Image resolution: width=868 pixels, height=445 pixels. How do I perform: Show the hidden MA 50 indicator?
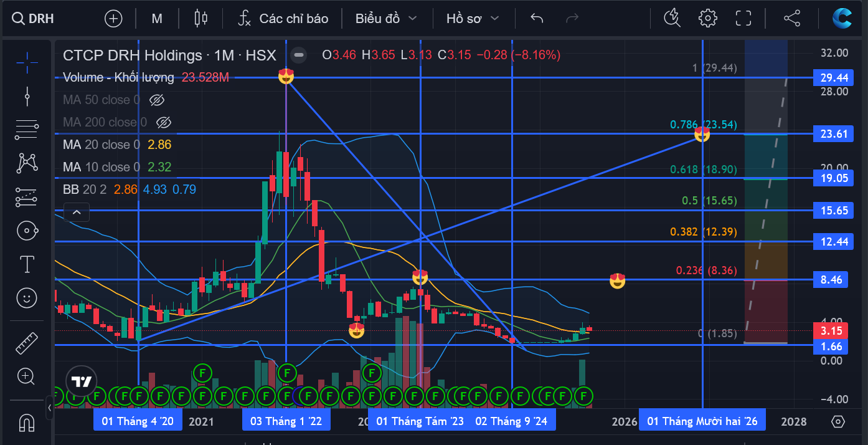[x=157, y=100]
